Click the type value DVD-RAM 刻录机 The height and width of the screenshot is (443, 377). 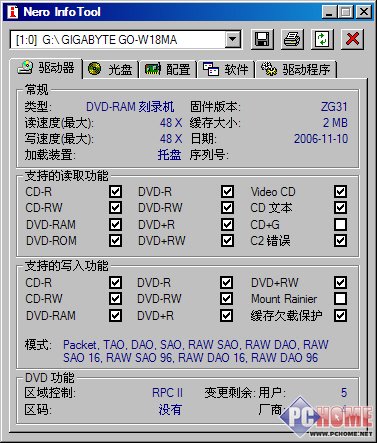pyautogui.click(x=130, y=107)
